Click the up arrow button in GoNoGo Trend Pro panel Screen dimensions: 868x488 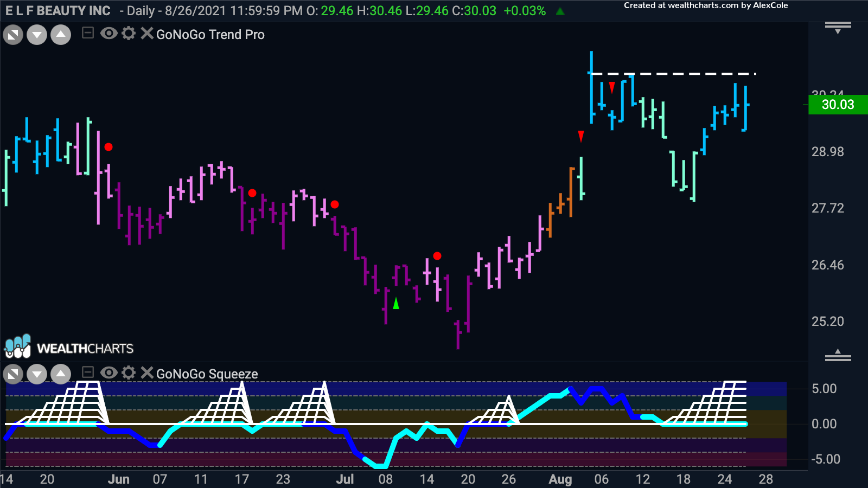coord(61,35)
